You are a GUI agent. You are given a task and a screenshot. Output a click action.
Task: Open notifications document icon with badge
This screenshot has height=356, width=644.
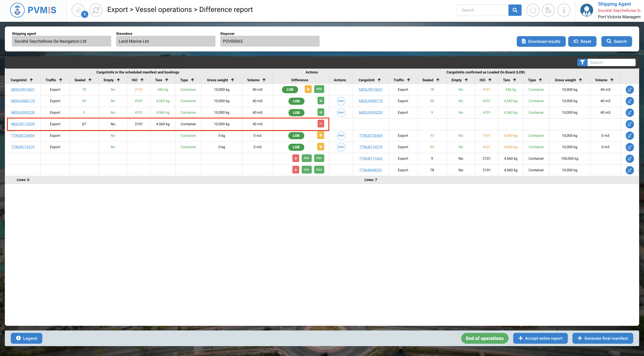click(x=78, y=10)
